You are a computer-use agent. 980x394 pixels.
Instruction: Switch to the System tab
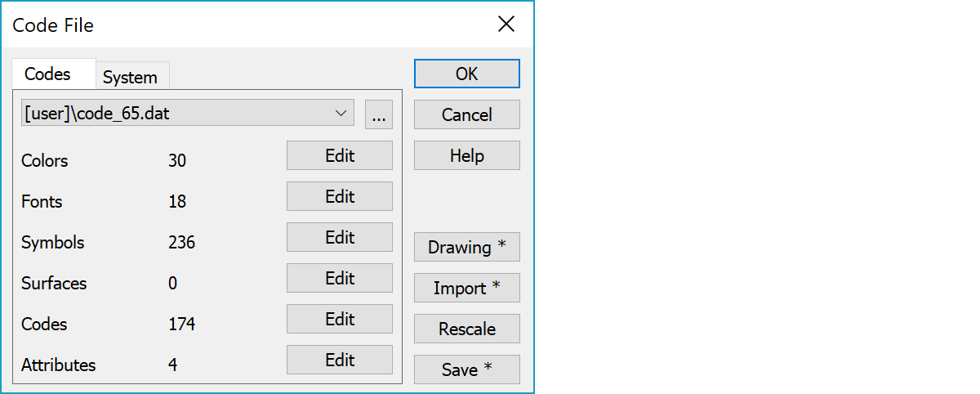pos(130,78)
